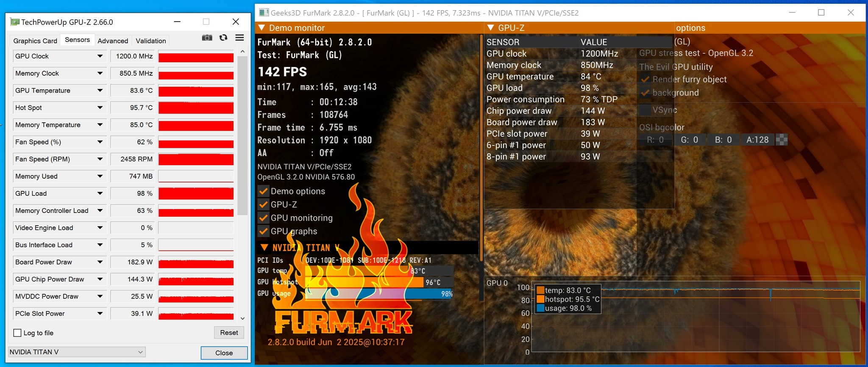Click the Board power draw 183 W row
The height and width of the screenshot is (367, 868).
click(579, 122)
